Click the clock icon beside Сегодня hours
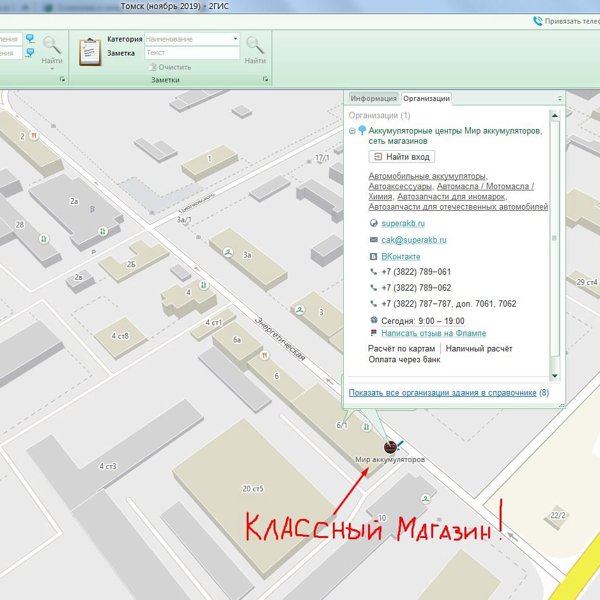This screenshot has width=600, height=600. point(374,320)
